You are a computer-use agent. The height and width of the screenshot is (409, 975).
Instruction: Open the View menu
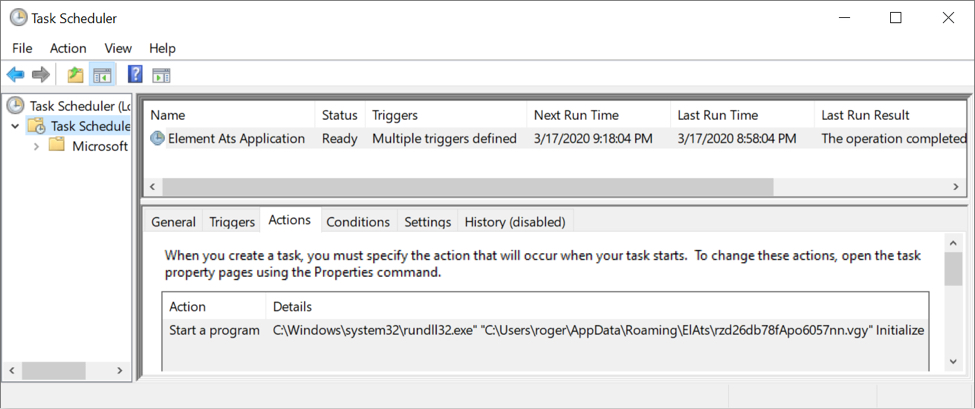(x=118, y=48)
